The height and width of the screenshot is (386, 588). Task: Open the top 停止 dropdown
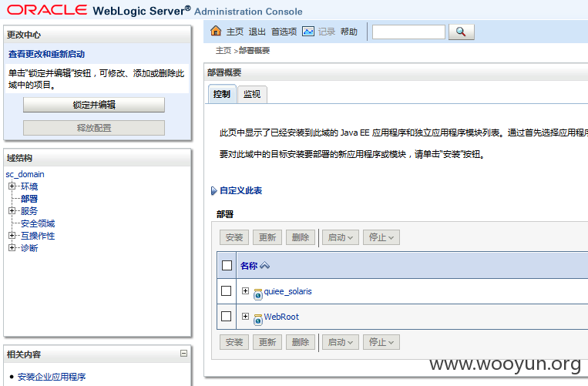coord(381,237)
